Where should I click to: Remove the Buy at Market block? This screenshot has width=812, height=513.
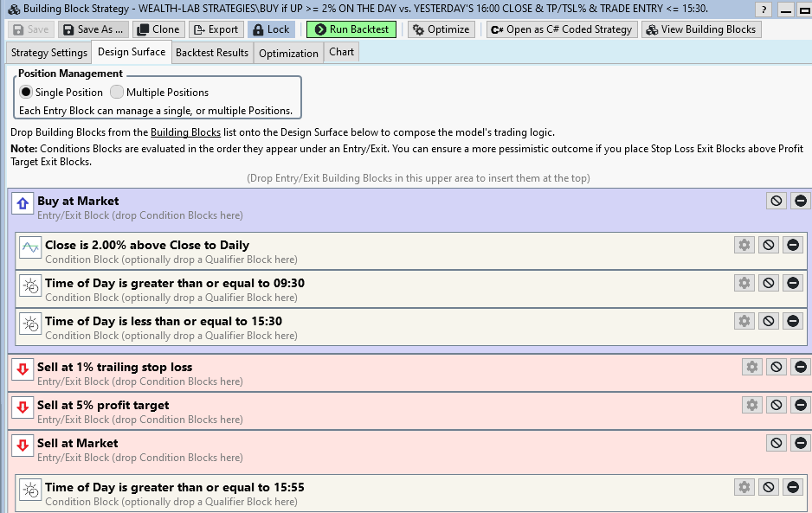coord(801,201)
